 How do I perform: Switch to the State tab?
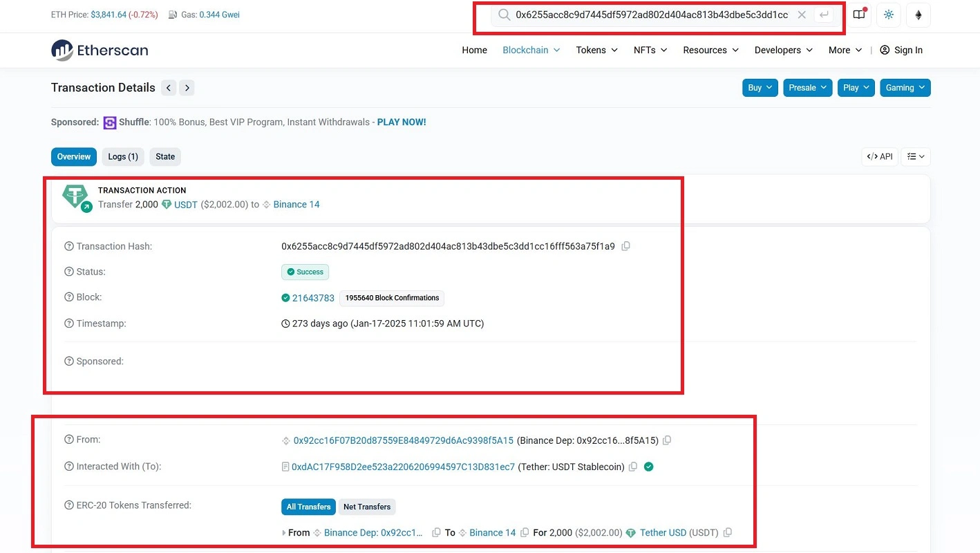[165, 157]
